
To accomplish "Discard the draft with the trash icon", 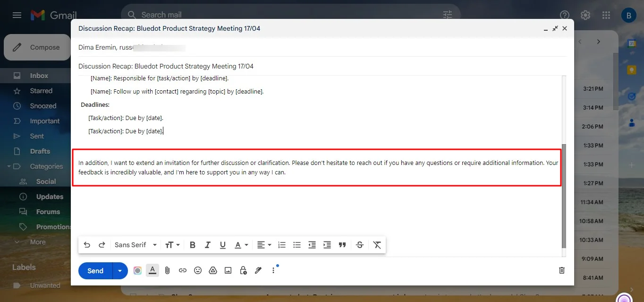I will pyautogui.click(x=561, y=270).
